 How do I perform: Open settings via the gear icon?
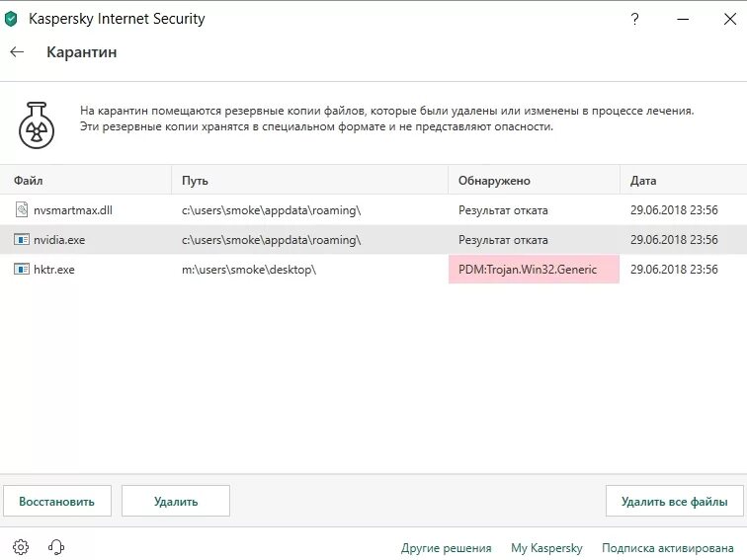coord(22,547)
